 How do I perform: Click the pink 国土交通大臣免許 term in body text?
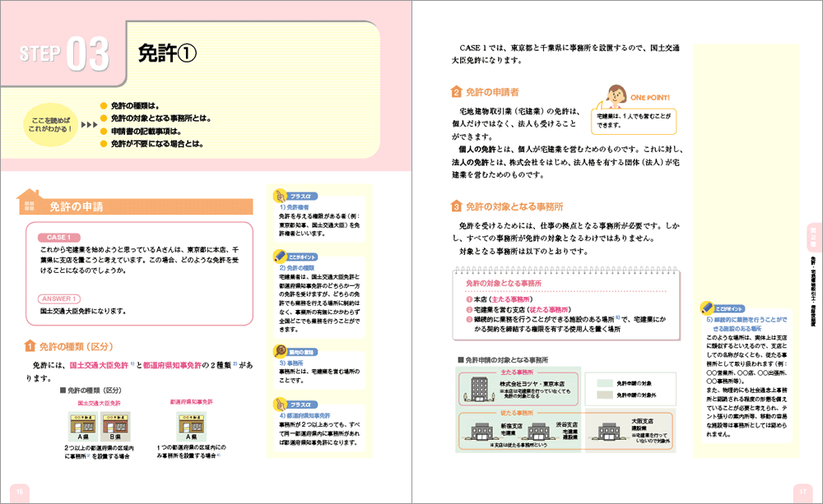99,365
